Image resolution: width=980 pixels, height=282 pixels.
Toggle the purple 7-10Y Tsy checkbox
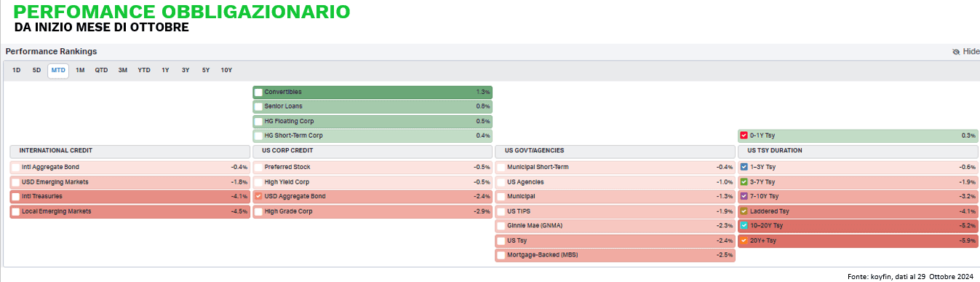743,197
